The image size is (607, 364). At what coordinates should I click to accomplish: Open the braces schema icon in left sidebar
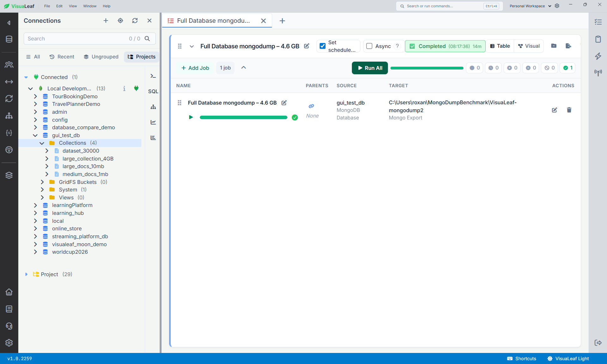pyautogui.click(x=9, y=133)
